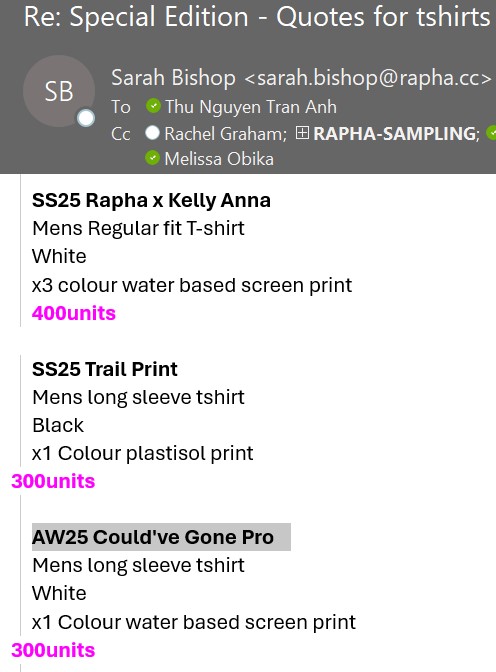
Task: Click the SS25 Rapha x Kelly Anna heading
Action: pyautogui.click(x=151, y=200)
